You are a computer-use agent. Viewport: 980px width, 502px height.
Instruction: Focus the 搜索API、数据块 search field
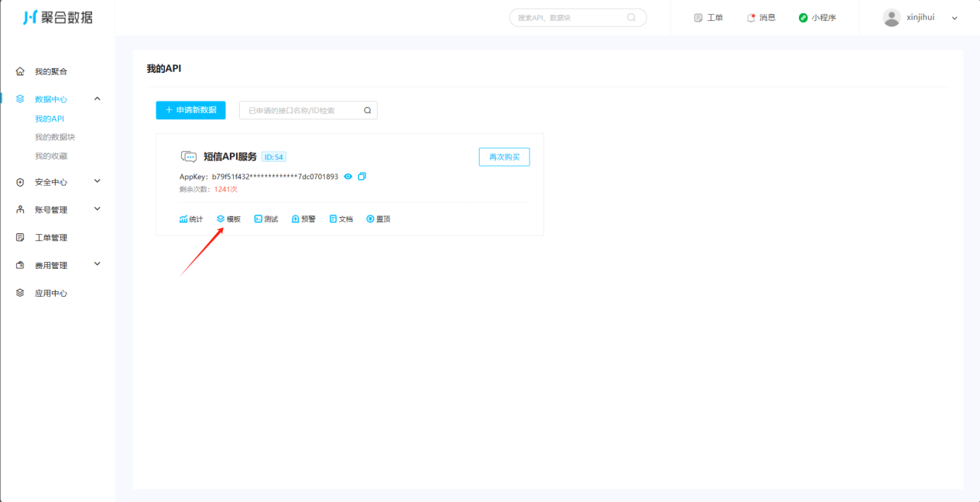tap(578, 18)
